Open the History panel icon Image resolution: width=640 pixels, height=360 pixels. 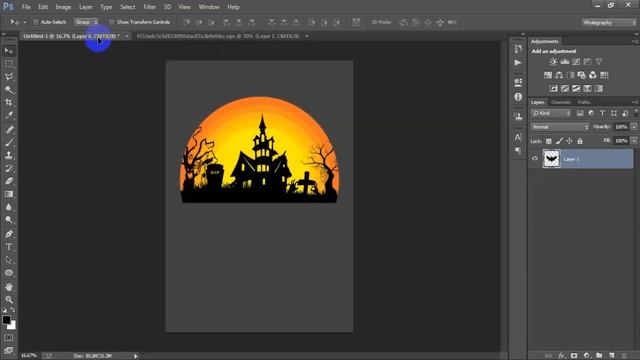pos(518,49)
